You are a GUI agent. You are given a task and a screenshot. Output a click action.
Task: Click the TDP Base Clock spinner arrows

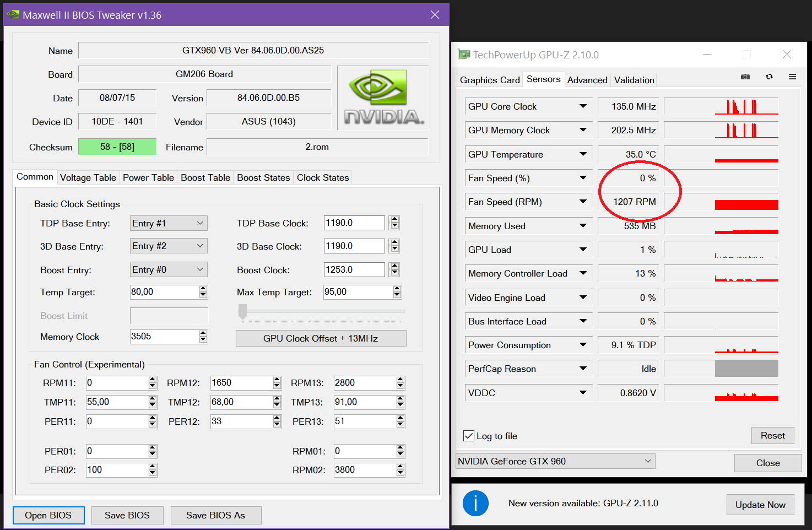pos(394,223)
